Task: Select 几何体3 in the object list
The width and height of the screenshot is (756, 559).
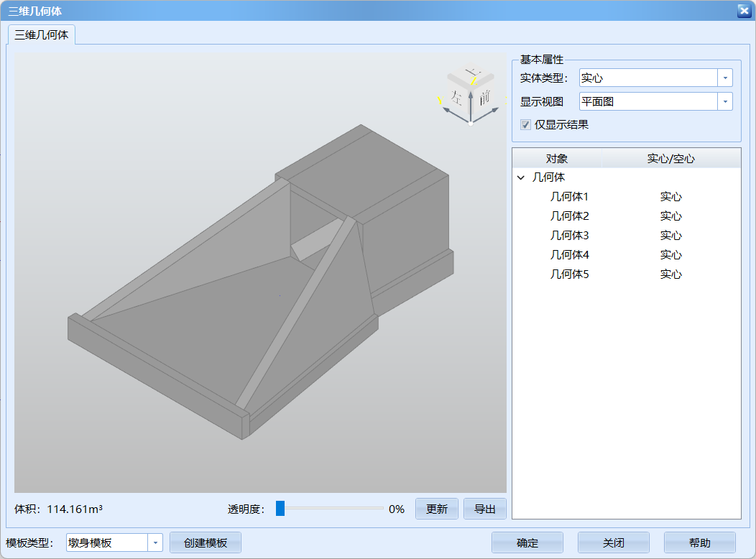Action: point(570,235)
